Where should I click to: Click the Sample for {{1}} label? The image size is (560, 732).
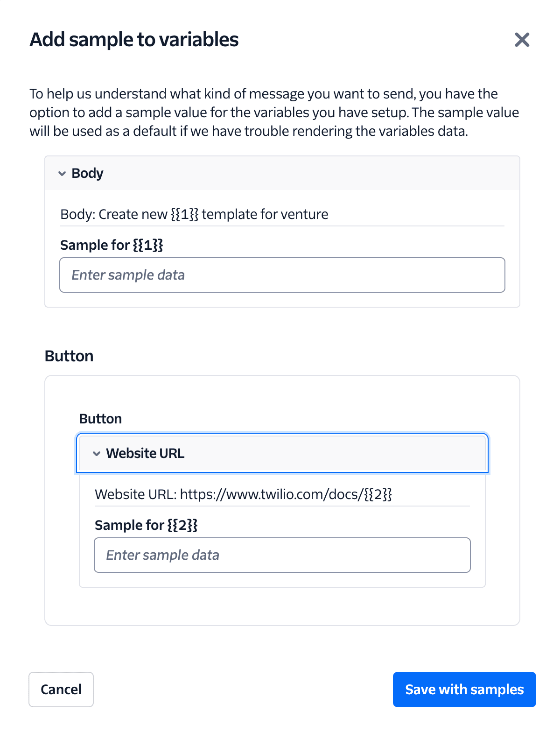(x=112, y=245)
